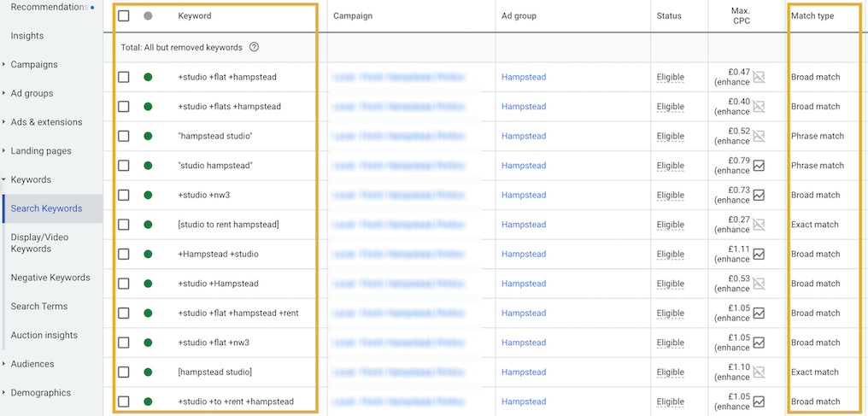The height and width of the screenshot is (416, 868).
Task: Open bid simulator chart on £1.11 row
Action: [759, 254]
